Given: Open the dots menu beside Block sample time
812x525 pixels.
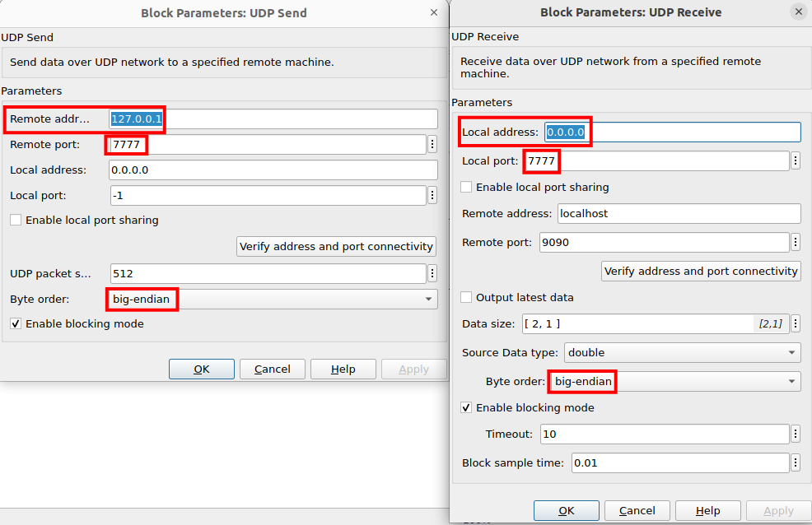Looking at the screenshot, I should coord(795,462).
